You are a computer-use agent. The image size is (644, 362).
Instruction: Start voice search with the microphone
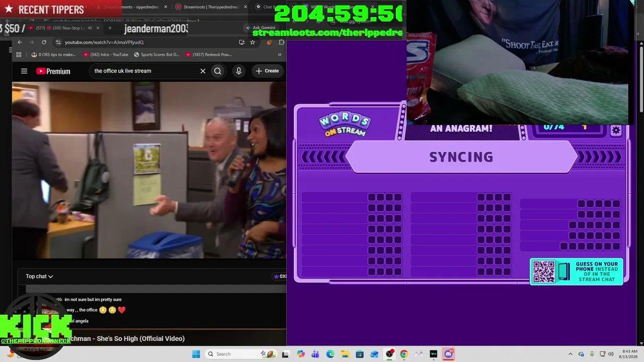pyautogui.click(x=239, y=71)
